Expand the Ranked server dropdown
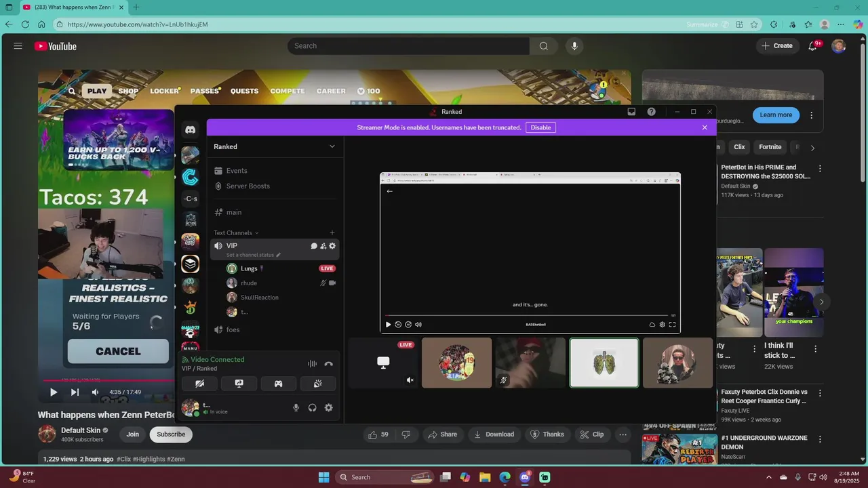Screen dimensions: 868x488 click(x=332, y=146)
